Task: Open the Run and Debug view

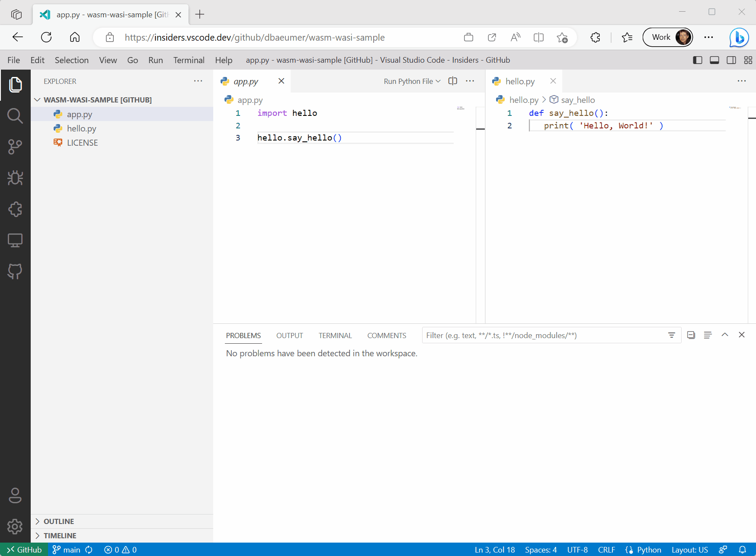Action: [x=16, y=178]
